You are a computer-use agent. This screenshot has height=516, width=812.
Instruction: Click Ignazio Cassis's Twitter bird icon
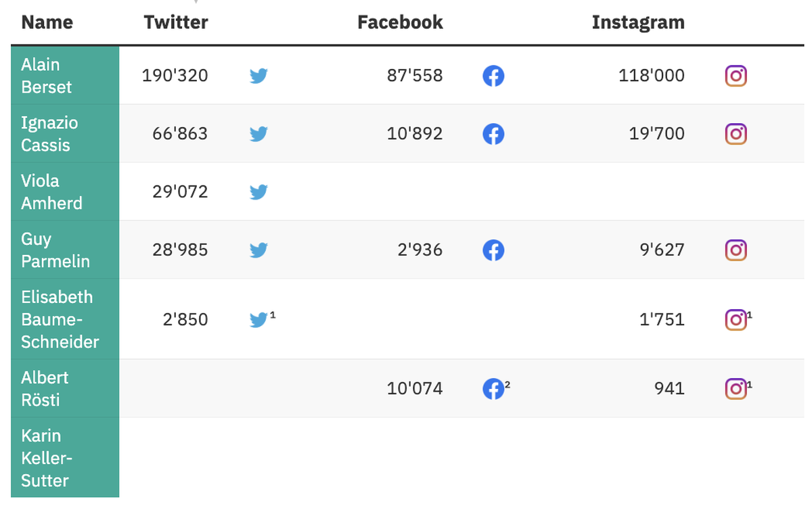(x=258, y=134)
